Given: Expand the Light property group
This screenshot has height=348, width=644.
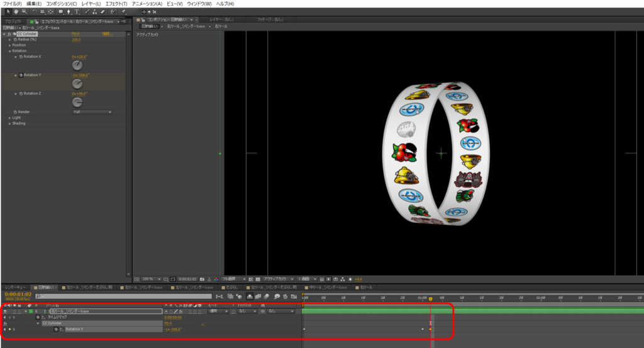Looking at the screenshot, I should (x=10, y=117).
